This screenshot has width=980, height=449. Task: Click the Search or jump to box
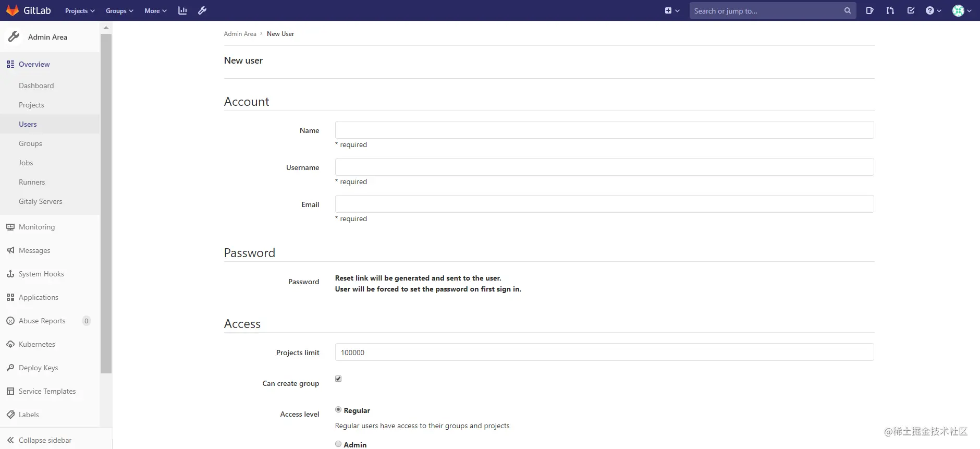pos(773,10)
